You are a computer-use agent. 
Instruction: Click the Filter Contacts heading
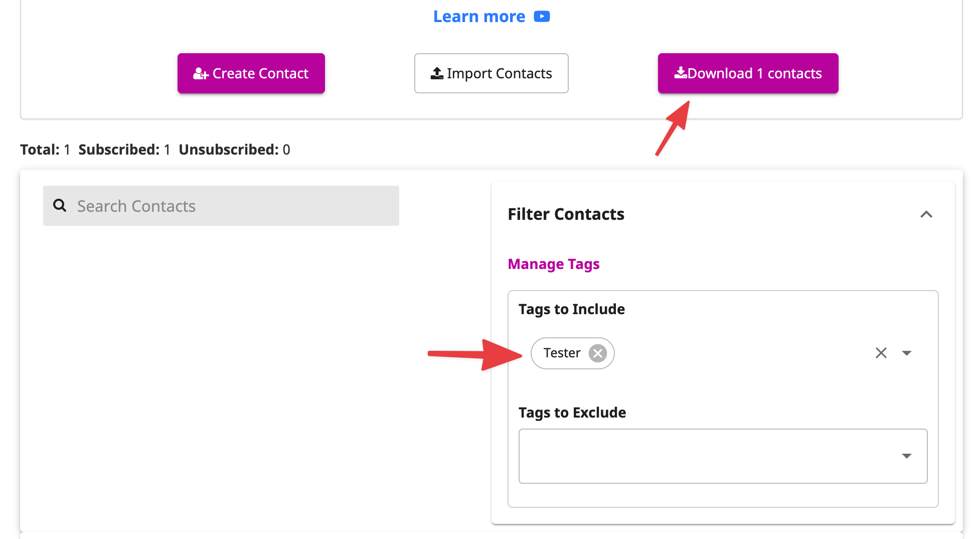(x=566, y=214)
